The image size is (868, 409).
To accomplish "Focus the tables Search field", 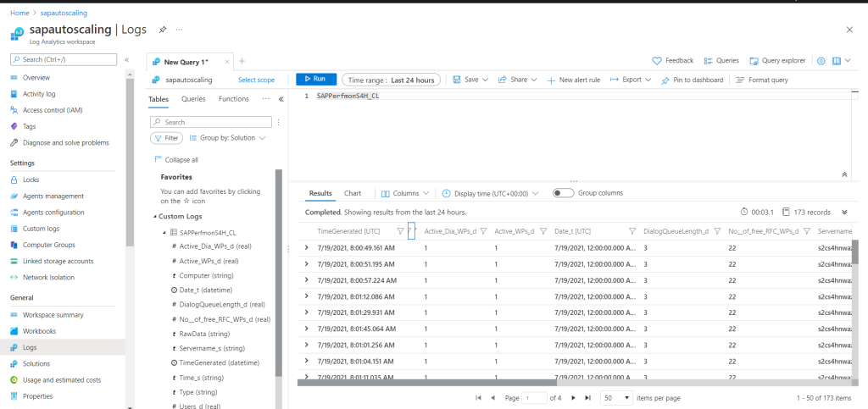I will [x=211, y=122].
